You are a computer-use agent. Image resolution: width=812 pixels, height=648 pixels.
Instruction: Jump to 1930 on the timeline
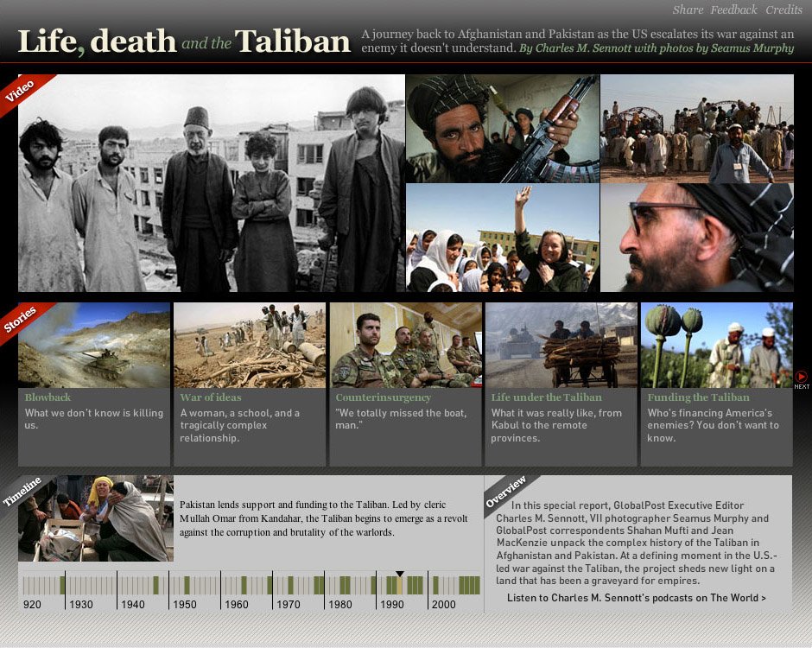click(x=81, y=604)
